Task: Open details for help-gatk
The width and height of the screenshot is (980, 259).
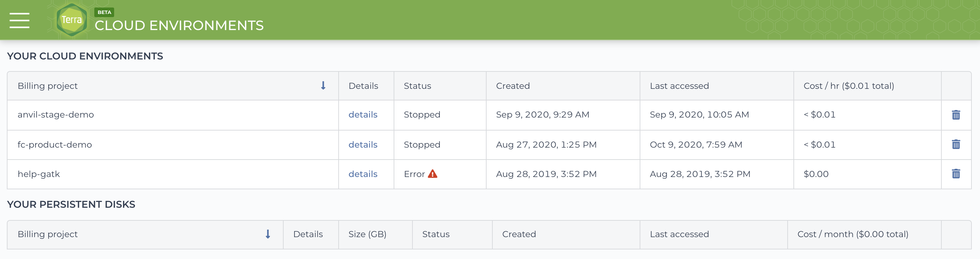Action: tap(363, 174)
